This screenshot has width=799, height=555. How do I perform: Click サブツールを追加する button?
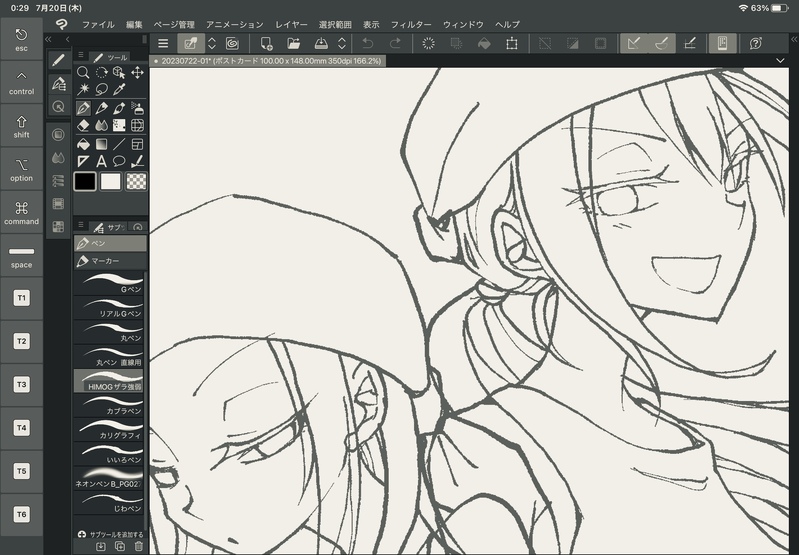pyautogui.click(x=111, y=535)
